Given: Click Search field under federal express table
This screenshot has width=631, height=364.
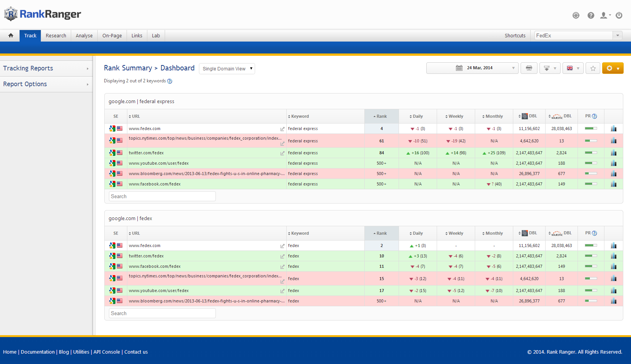Looking at the screenshot, I should click(x=162, y=196).
